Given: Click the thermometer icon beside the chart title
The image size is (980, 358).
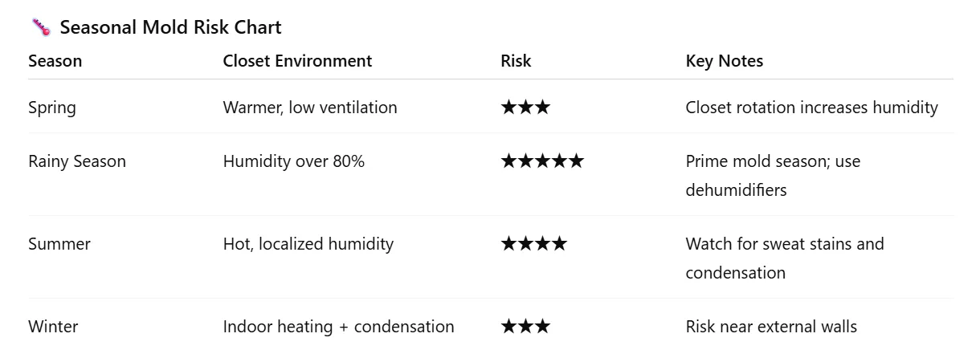Looking at the screenshot, I should click(x=41, y=28).
